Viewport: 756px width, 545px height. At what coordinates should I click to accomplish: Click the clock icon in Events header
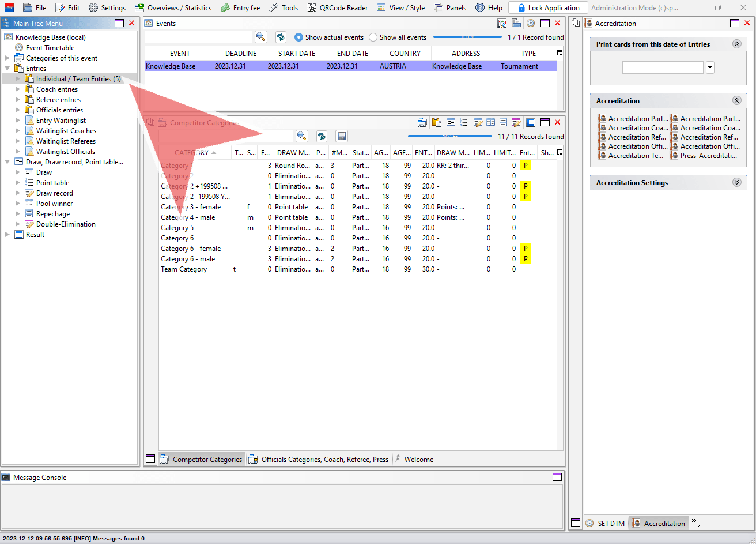coord(530,24)
